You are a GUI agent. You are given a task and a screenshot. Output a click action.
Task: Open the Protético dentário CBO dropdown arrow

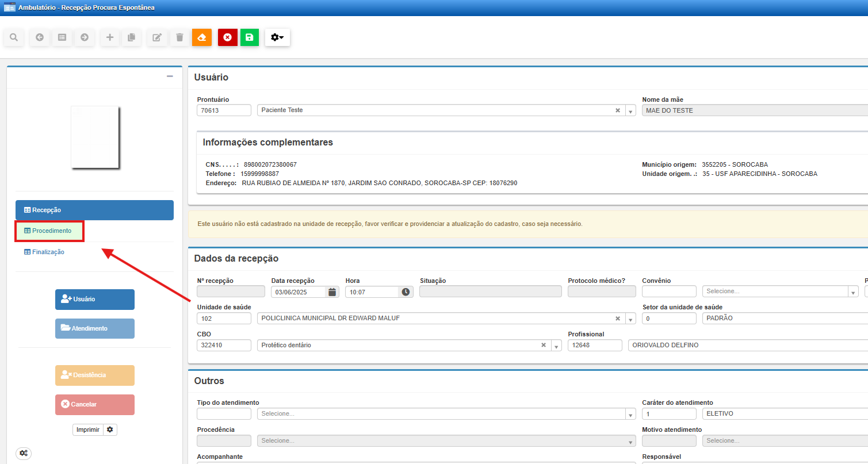(x=556, y=346)
